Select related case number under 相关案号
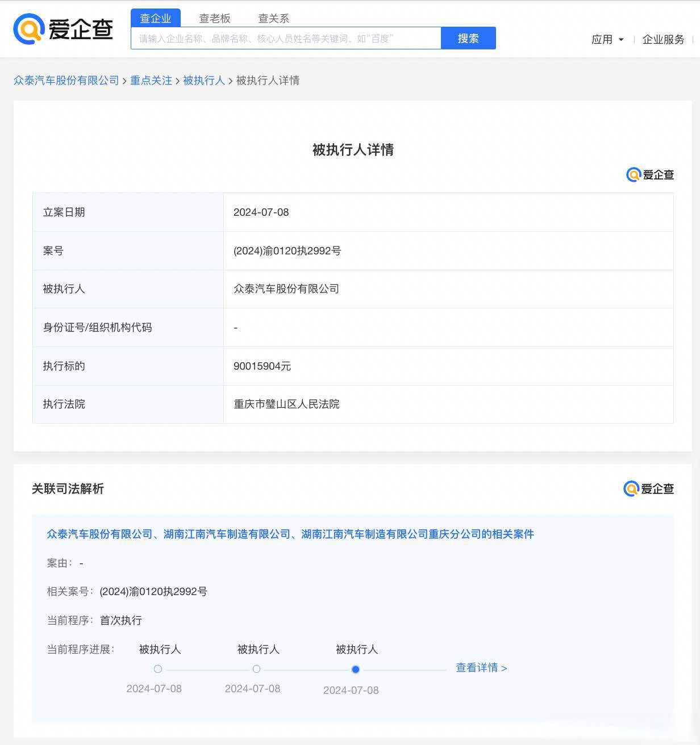Screen dimensions: 700x745 (x=153, y=592)
